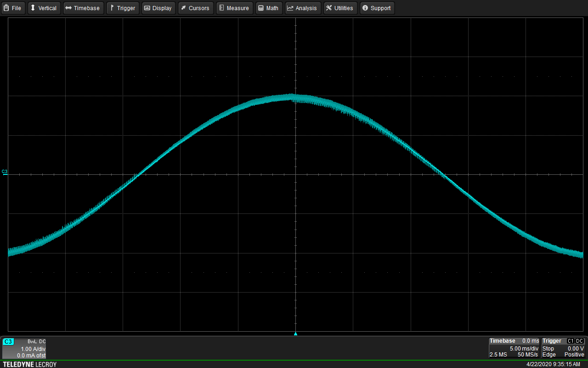Open the Utilities menu
The height and width of the screenshot is (368, 588).
pos(340,8)
